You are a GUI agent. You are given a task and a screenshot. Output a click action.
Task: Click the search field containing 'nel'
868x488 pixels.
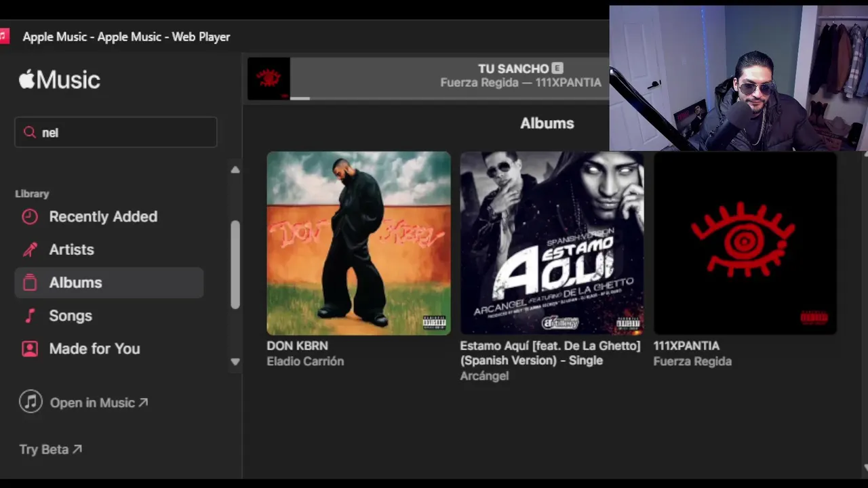click(x=116, y=132)
